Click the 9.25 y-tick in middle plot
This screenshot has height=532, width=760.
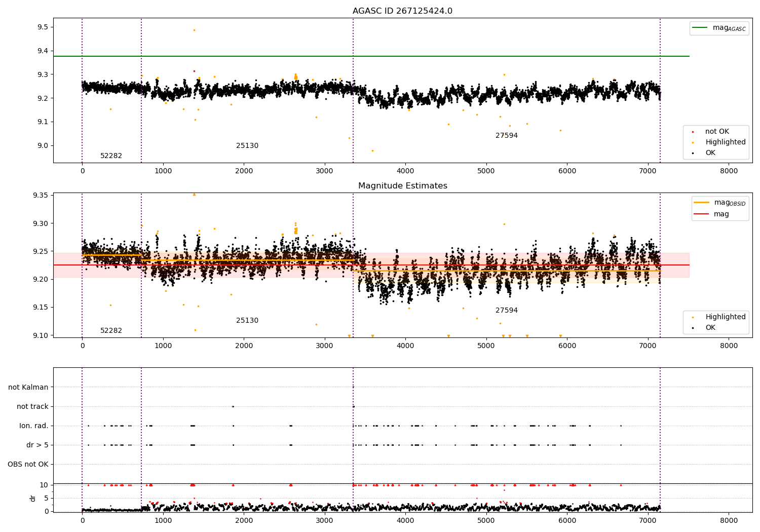coord(41,252)
